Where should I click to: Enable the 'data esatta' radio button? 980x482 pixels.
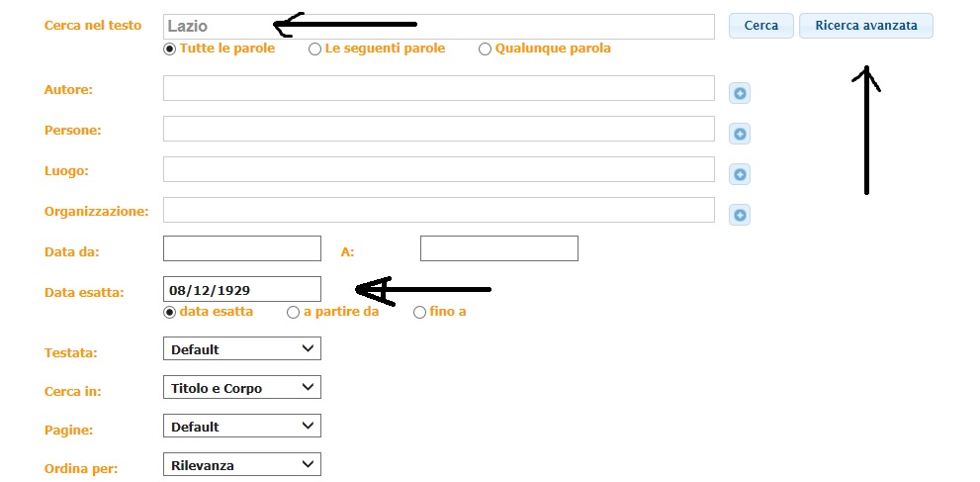pos(170,312)
